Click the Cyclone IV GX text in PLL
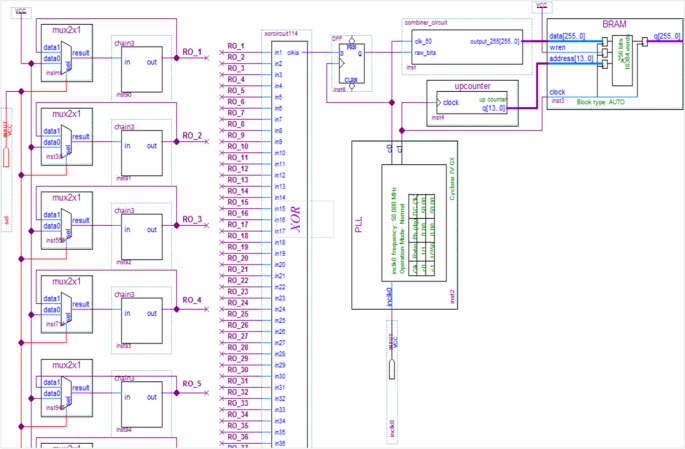 click(452, 179)
